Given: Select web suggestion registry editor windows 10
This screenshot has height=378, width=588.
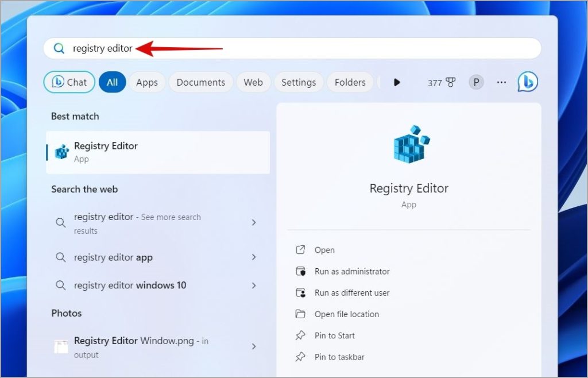Looking at the screenshot, I should (x=158, y=286).
